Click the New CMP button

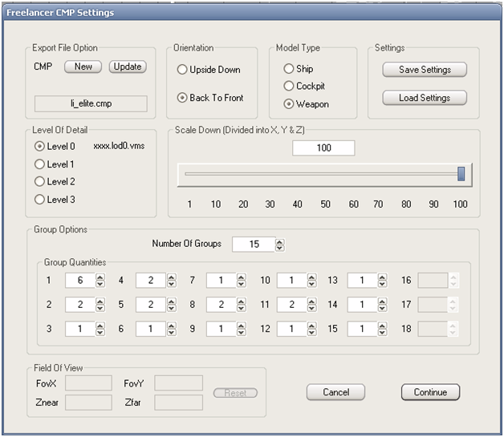[83, 67]
